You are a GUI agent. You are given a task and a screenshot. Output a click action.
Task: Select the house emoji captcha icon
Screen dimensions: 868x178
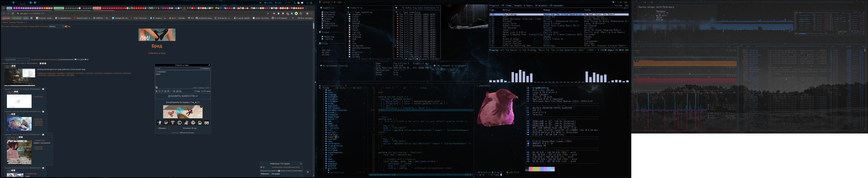200,123
